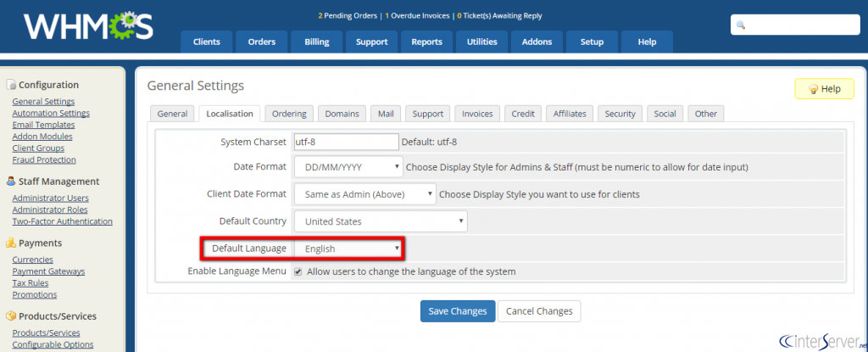Click the Payments coins icon
868x352 pixels.
tap(11, 243)
